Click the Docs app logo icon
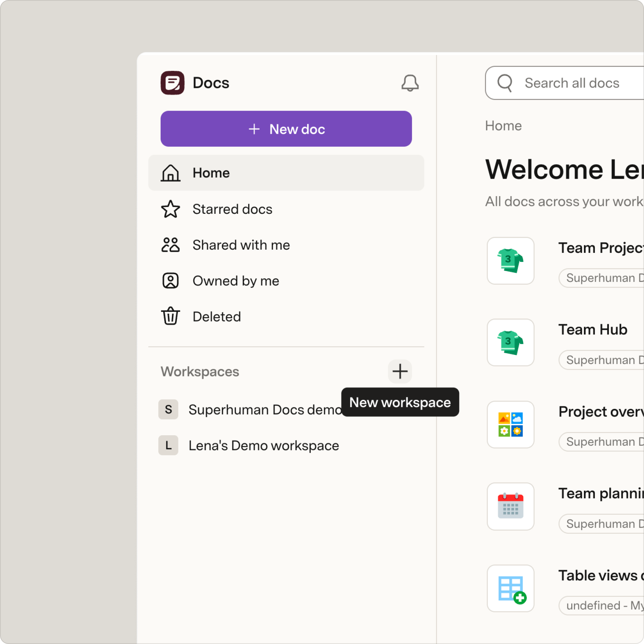The height and width of the screenshot is (644, 644). (x=173, y=83)
